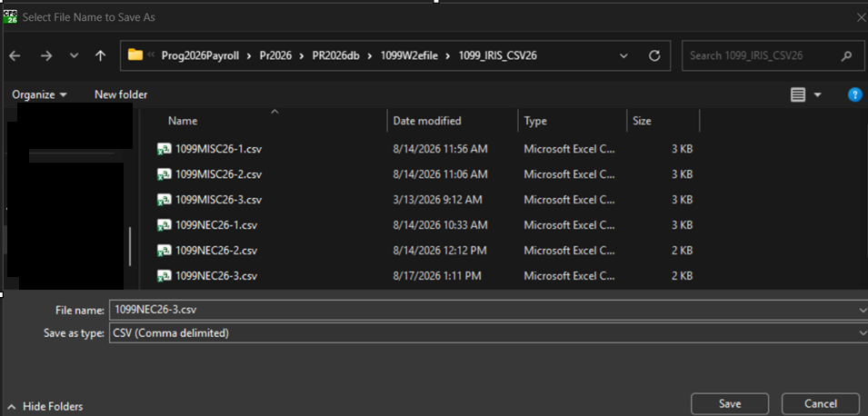
Task: Select the 1099NEC26-3.csv file icon
Action: click(x=164, y=275)
